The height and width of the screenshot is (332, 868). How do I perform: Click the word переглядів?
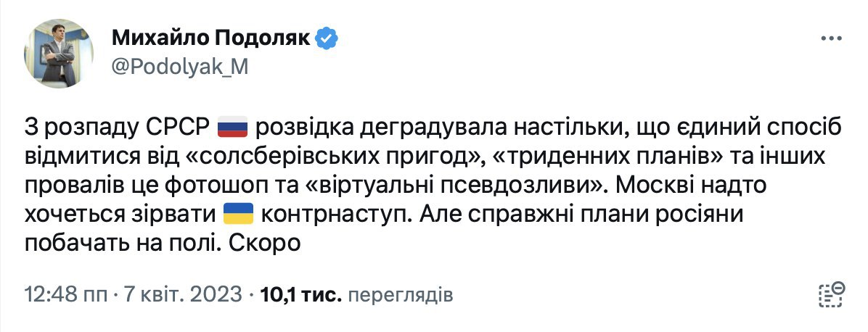coord(401,295)
